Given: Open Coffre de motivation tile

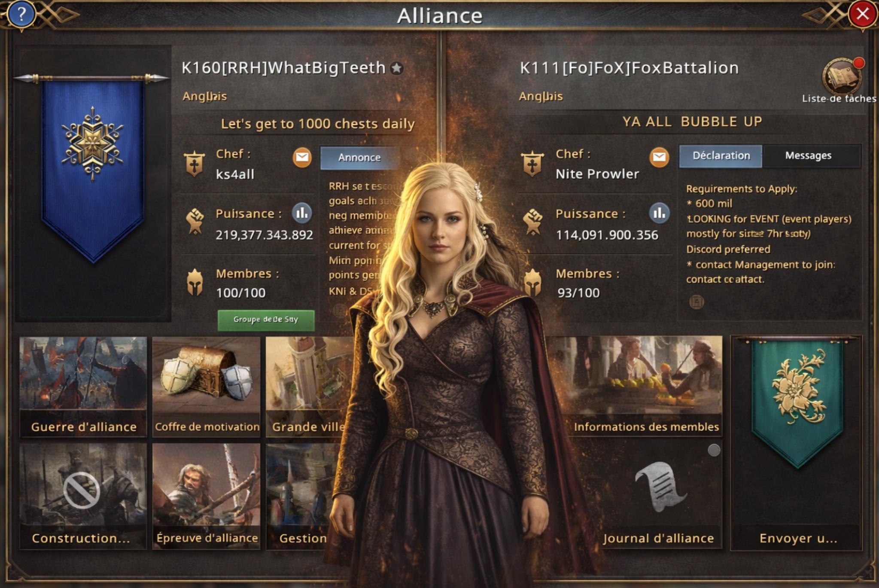Looking at the screenshot, I should click(x=207, y=387).
